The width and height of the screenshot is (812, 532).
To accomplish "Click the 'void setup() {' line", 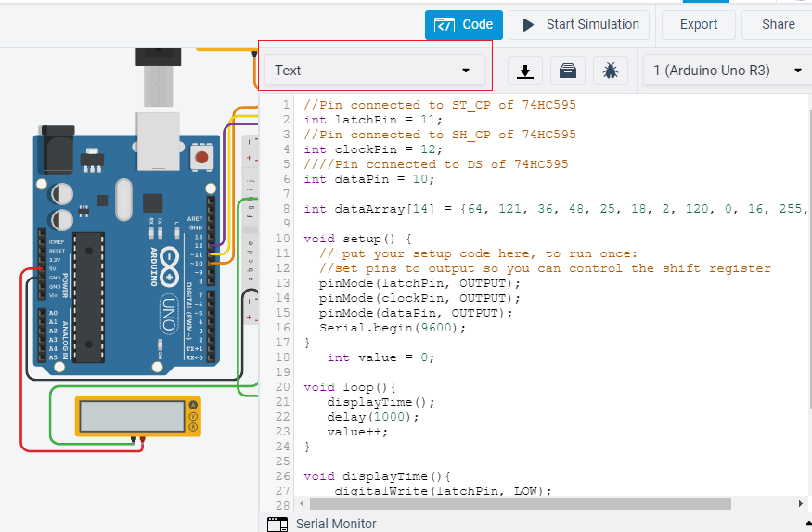I will 357,239.
